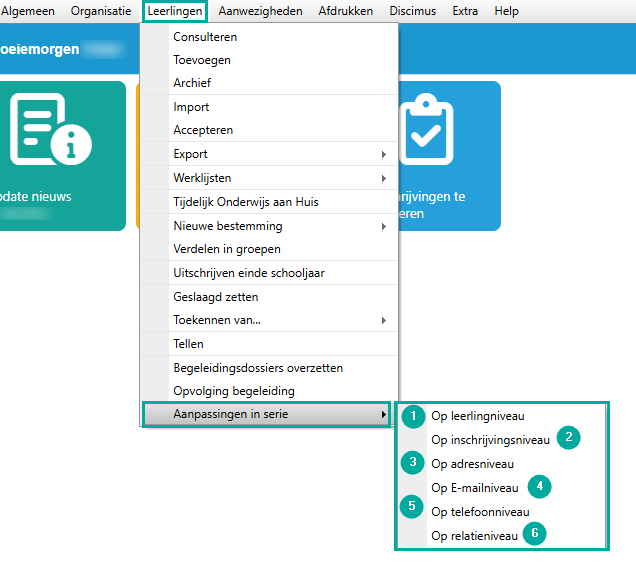
Task: Select Consulteren from Leerlingen menu
Action: [205, 37]
